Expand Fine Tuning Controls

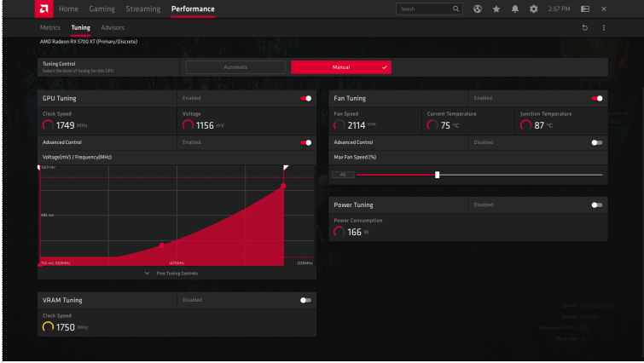click(x=171, y=274)
